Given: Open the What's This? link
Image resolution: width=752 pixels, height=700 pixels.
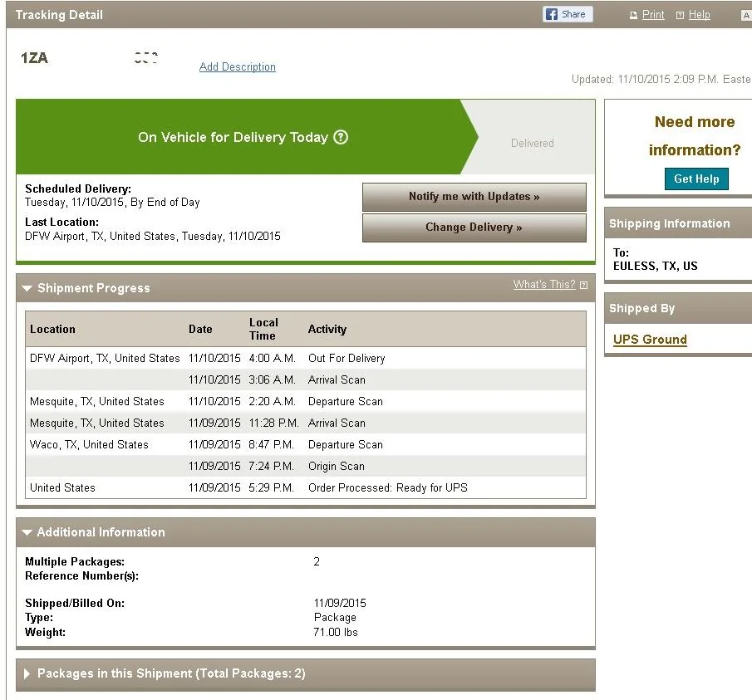Looking at the screenshot, I should (544, 285).
